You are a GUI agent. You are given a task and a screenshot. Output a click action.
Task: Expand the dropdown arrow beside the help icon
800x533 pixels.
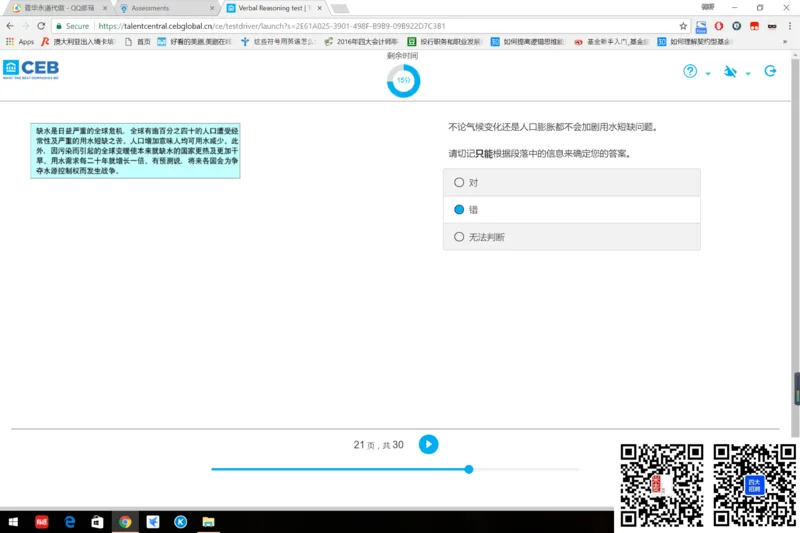(x=708, y=73)
